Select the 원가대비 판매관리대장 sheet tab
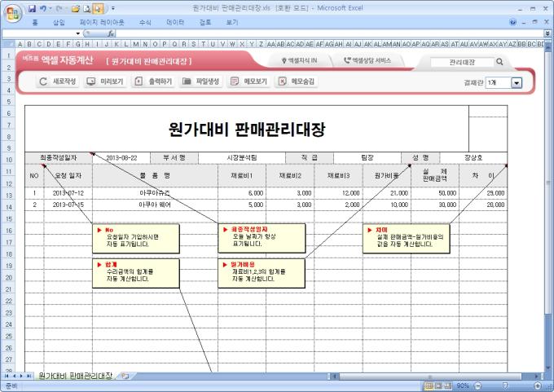This screenshot has height=392, width=554. pos(75,376)
